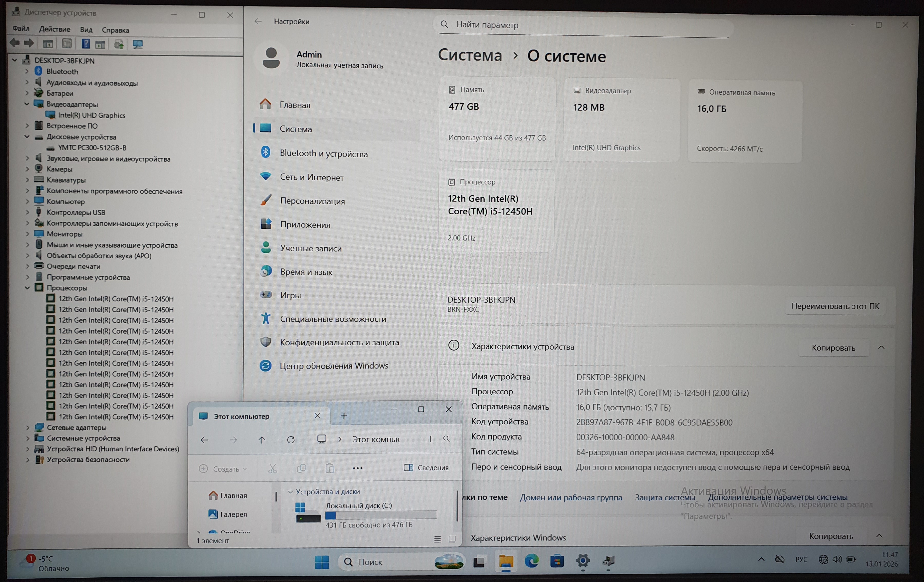Click the Rename this PC button

(835, 306)
